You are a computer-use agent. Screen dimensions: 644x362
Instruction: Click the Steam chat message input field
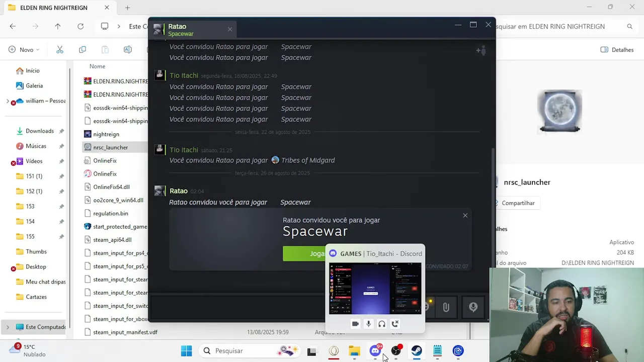pos(238,306)
